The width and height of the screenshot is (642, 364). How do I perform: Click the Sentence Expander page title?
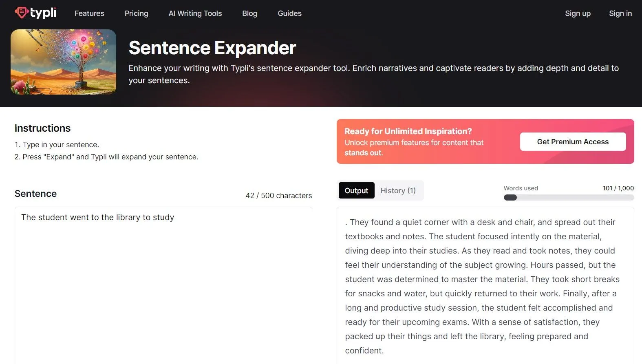tap(212, 48)
